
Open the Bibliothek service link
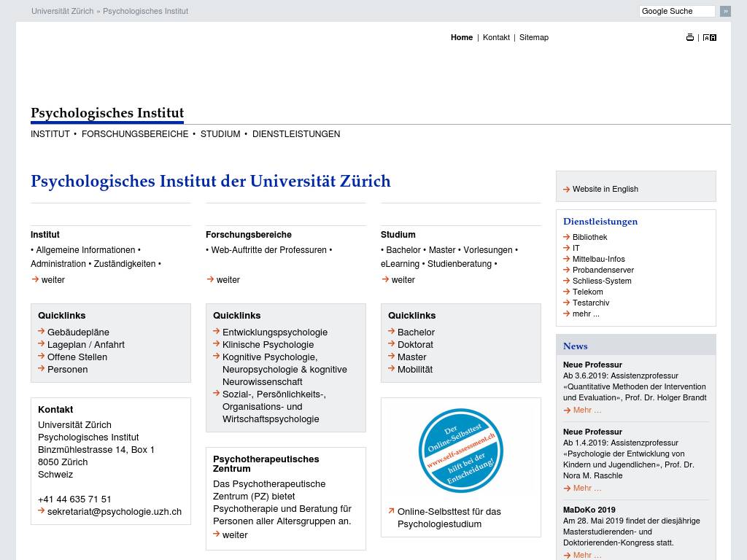click(589, 237)
